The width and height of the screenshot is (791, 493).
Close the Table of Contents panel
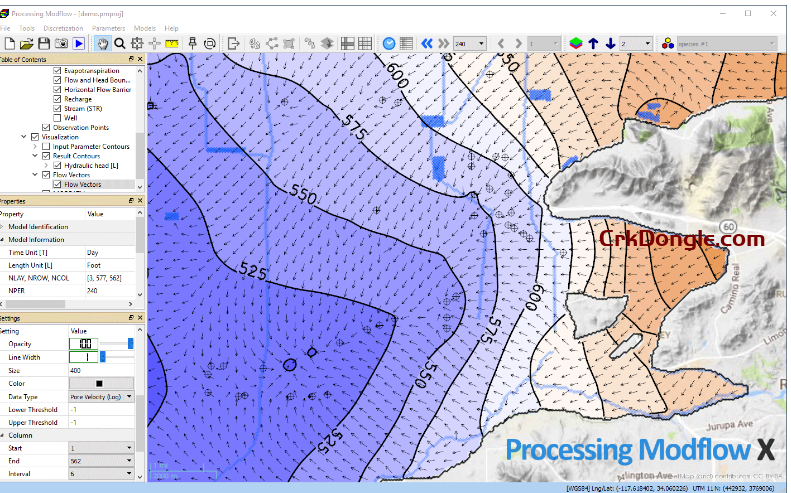click(x=140, y=59)
